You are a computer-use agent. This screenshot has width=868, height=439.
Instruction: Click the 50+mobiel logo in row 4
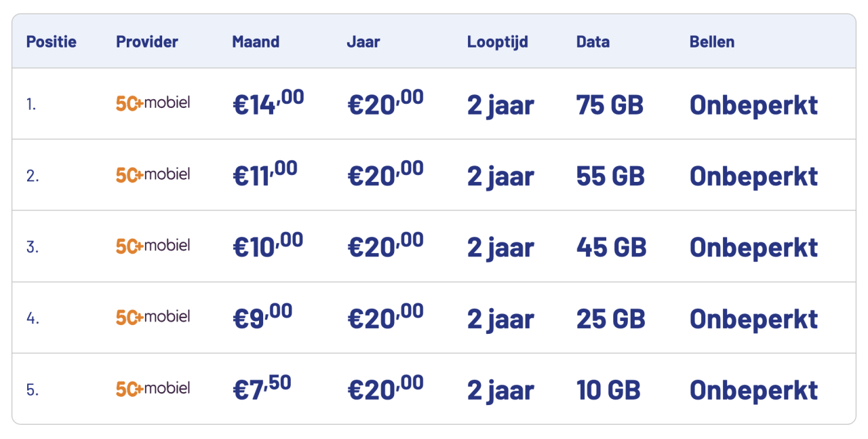coord(153,317)
